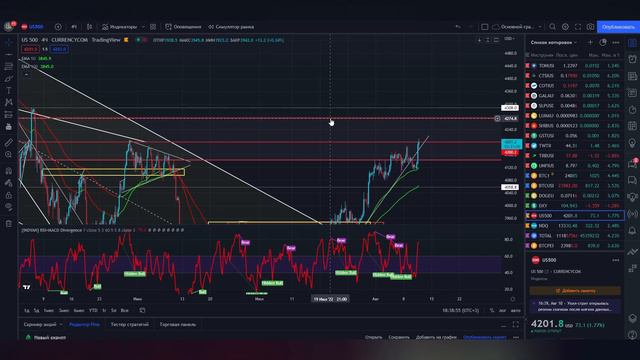The width and height of the screenshot is (640, 360).
Task: Select the brush drawing tool
Action: [9, 78]
